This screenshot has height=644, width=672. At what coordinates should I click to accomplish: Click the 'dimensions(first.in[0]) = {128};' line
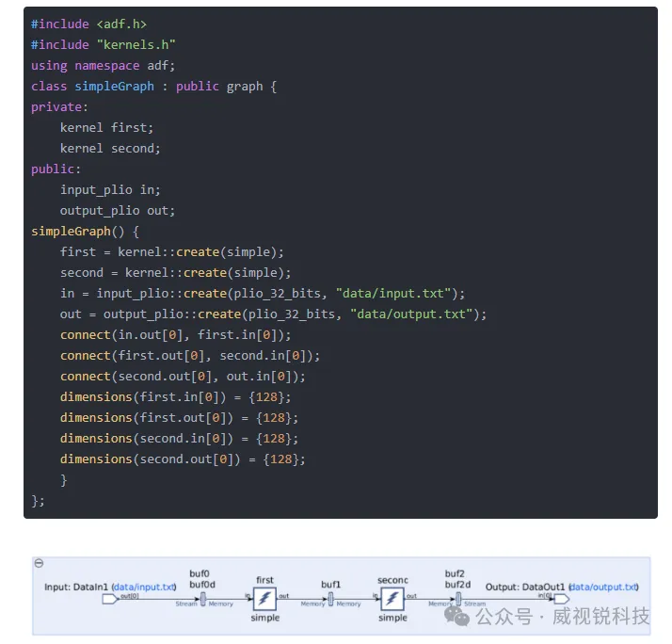(x=175, y=397)
